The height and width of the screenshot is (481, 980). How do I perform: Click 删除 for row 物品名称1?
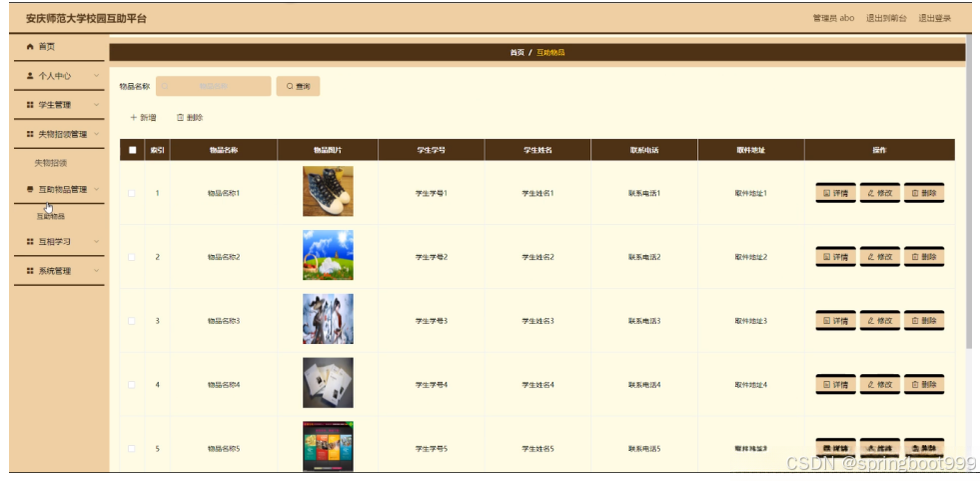(x=924, y=193)
